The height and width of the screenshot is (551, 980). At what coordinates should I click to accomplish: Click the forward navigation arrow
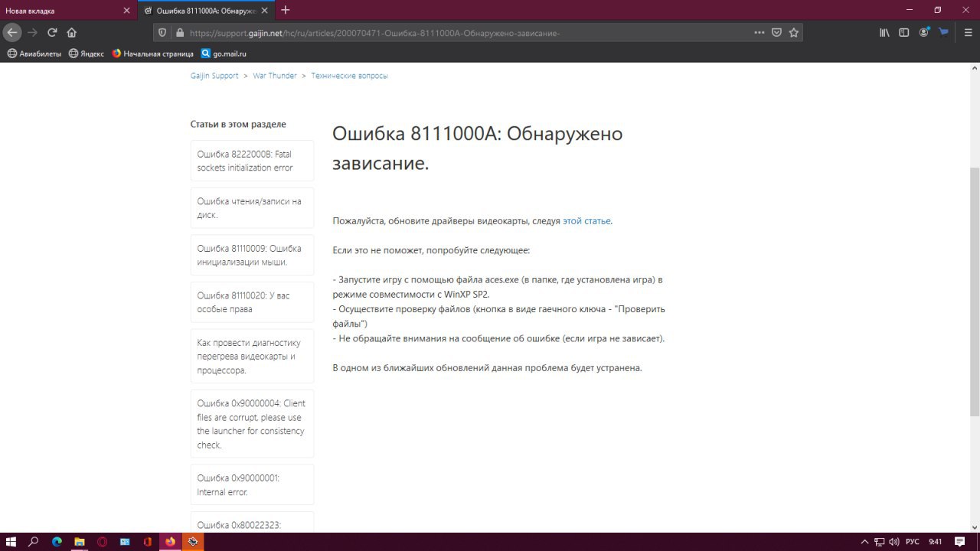(x=32, y=32)
